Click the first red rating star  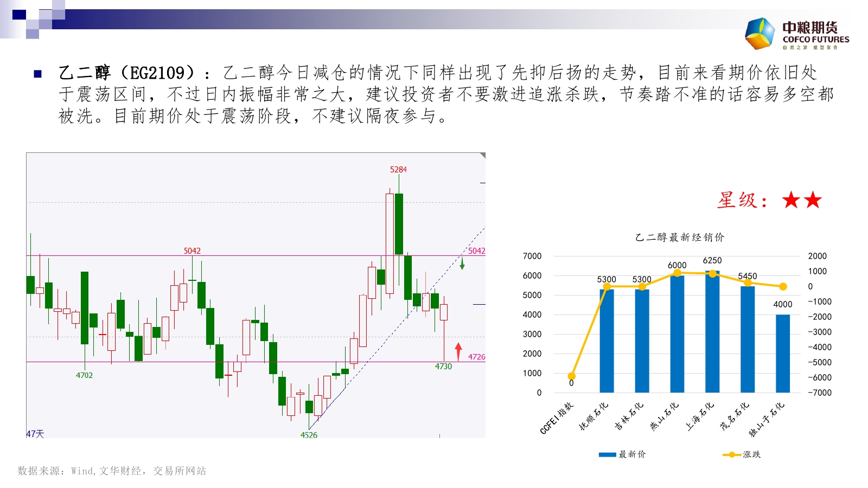pyautogui.click(x=792, y=200)
